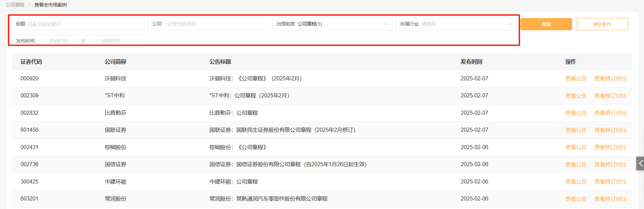
Task: Click company name *ST中利 in 公司简称 column
Action: (x=115, y=96)
